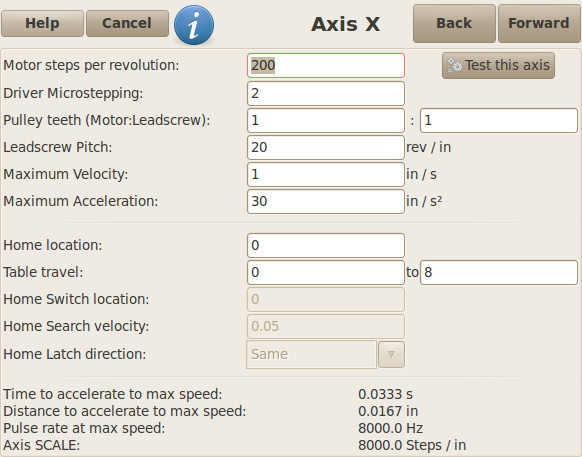Go Back to the previous page
Viewport: 582px width, 457px height.
[x=454, y=23]
